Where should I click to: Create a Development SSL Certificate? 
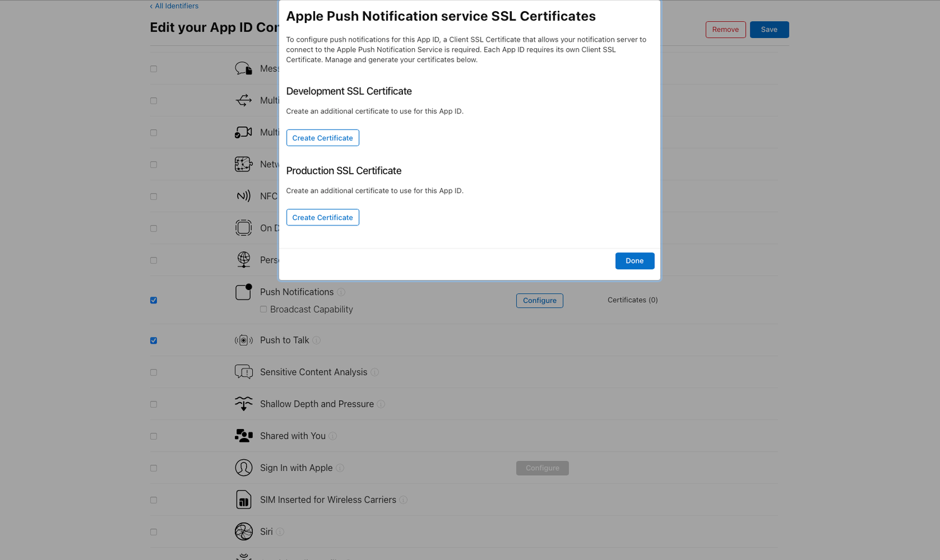pyautogui.click(x=323, y=138)
